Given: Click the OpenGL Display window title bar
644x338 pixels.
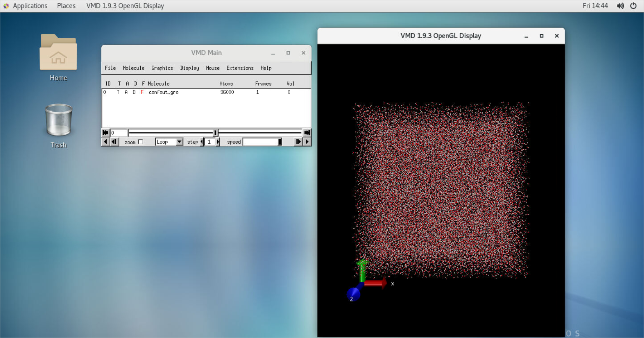Looking at the screenshot, I should click(x=441, y=36).
